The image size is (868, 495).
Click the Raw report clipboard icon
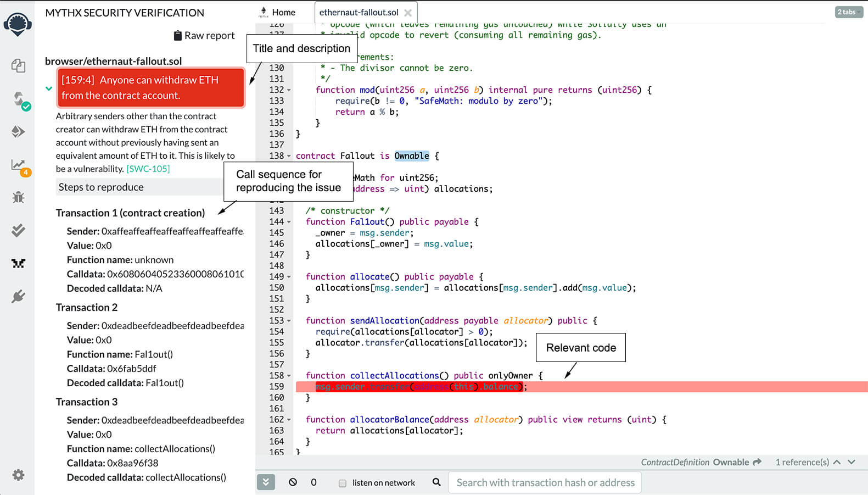pos(177,36)
